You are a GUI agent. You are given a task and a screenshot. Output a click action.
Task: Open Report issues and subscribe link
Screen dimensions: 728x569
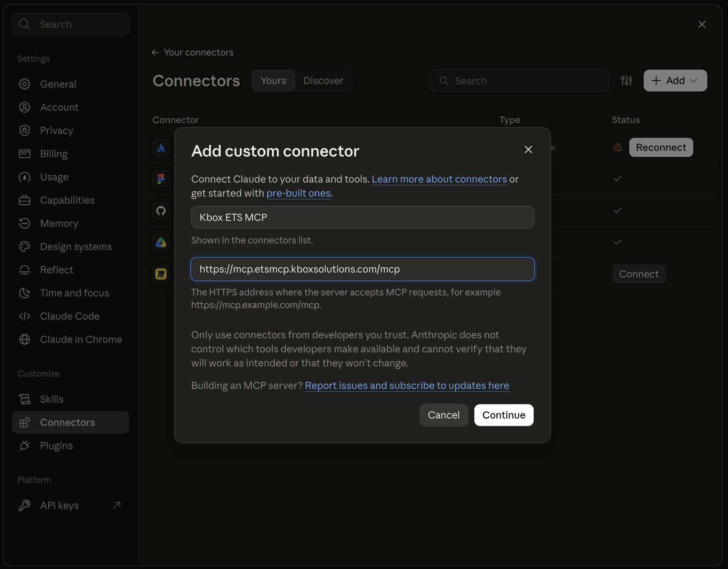pos(407,385)
